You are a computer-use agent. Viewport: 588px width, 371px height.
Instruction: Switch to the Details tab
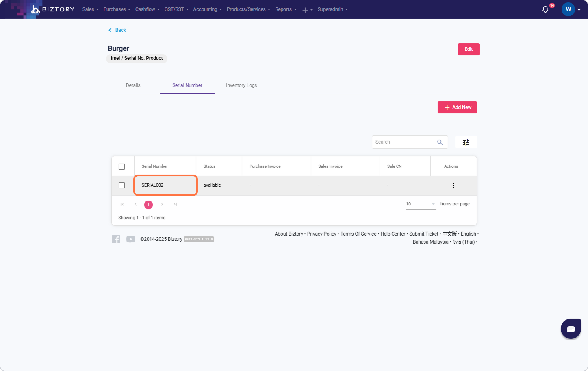click(133, 85)
